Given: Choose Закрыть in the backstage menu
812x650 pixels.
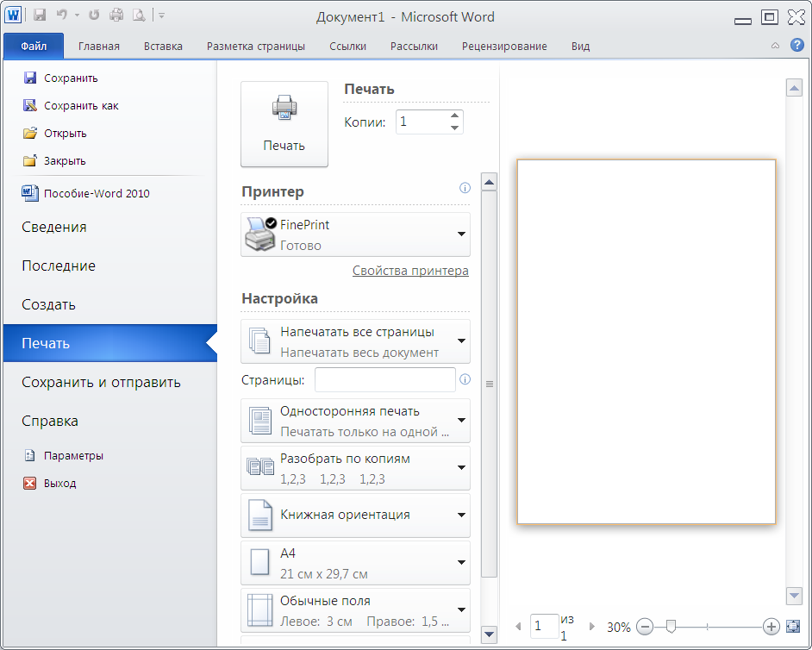Looking at the screenshot, I should click(x=55, y=160).
